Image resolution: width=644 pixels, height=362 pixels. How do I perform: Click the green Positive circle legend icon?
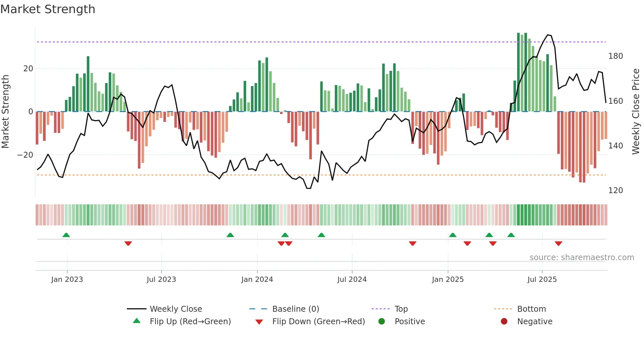pos(381,321)
